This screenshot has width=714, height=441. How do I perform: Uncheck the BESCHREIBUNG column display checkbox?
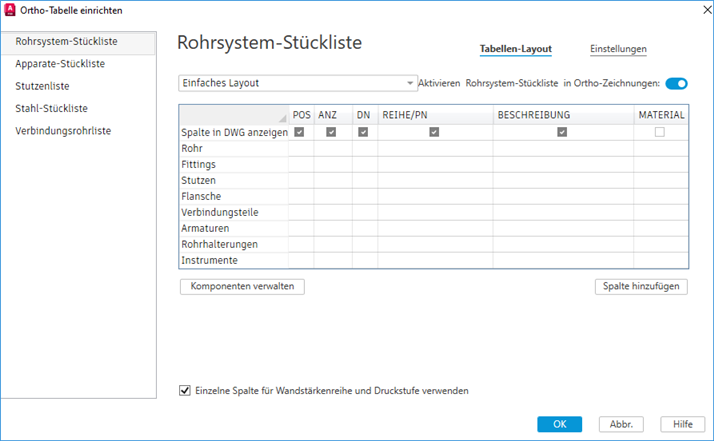(x=562, y=132)
